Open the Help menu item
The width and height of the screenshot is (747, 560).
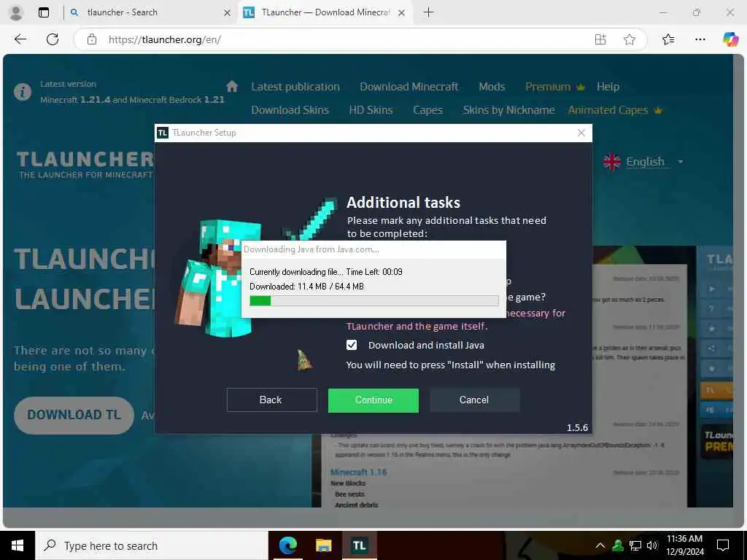[608, 87]
